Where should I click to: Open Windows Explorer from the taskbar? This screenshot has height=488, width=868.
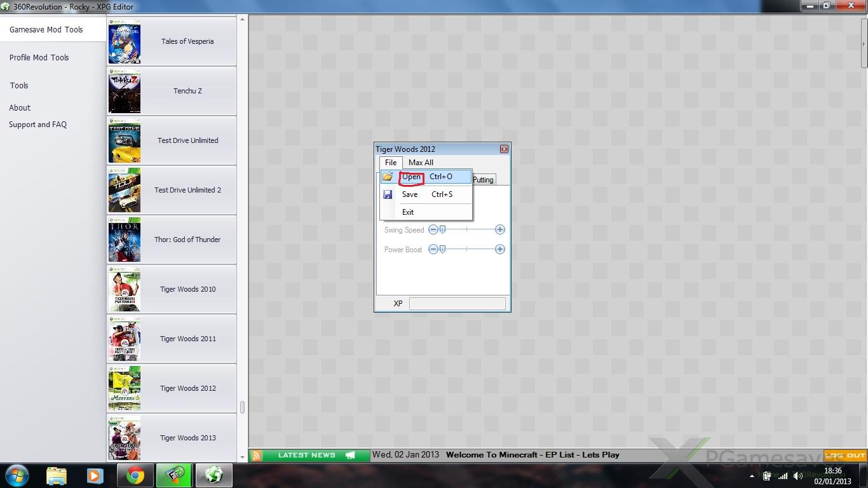(x=56, y=475)
